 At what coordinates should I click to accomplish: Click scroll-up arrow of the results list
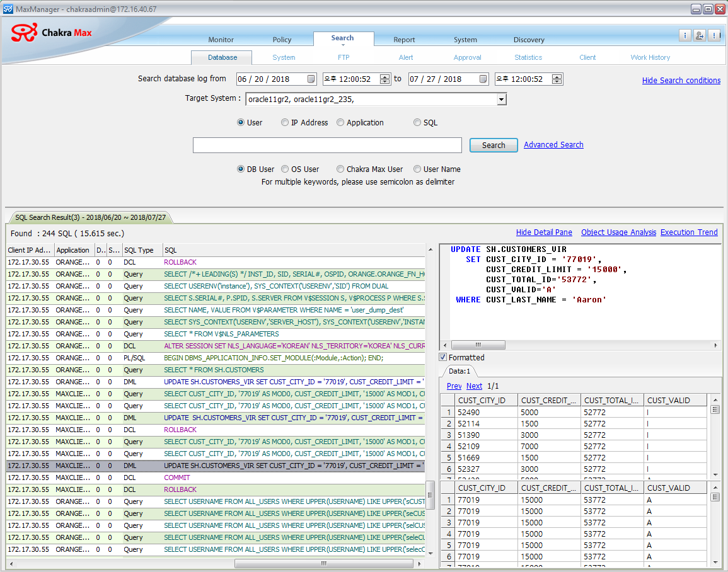coord(430,250)
